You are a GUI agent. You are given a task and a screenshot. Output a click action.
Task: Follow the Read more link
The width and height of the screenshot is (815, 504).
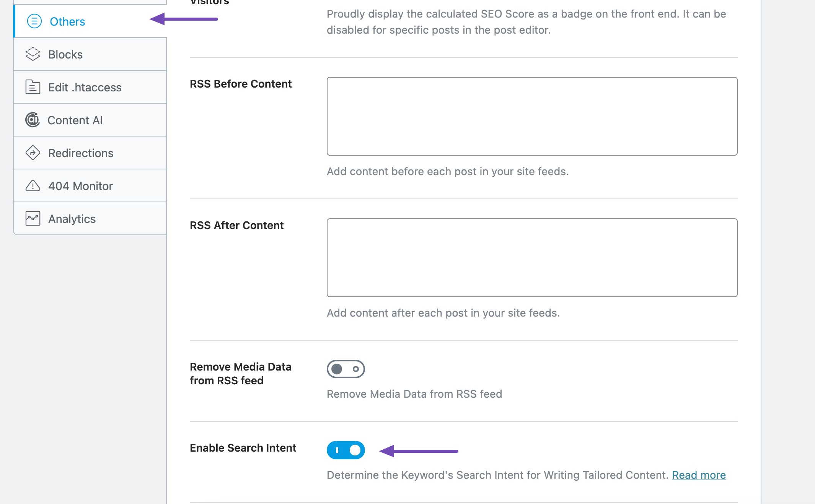[699, 475]
